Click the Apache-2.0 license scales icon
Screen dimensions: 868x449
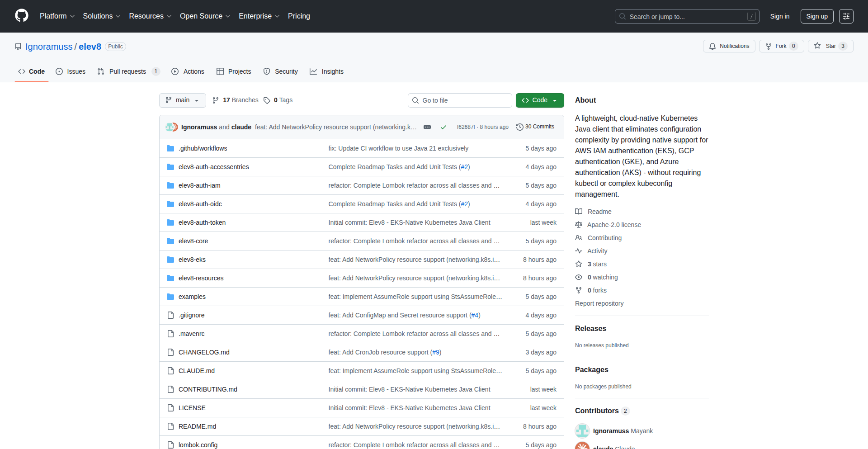click(x=579, y=225)
